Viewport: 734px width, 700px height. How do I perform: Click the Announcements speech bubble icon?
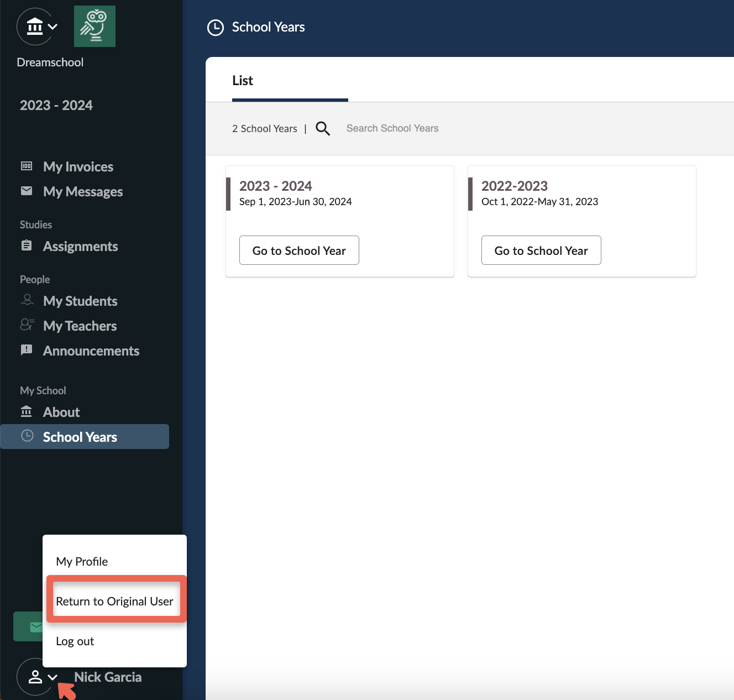click(x=27, y=349)
